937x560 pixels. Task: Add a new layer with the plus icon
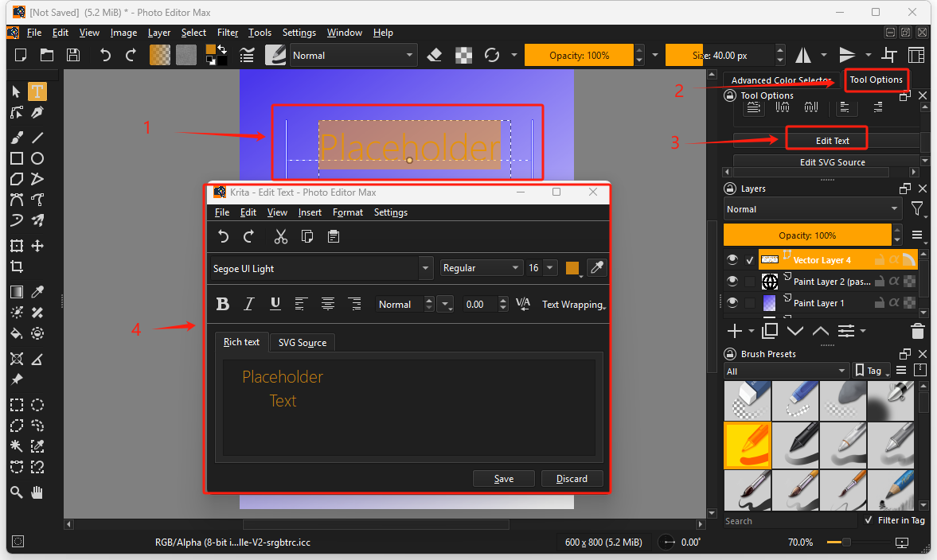(735, 331)
